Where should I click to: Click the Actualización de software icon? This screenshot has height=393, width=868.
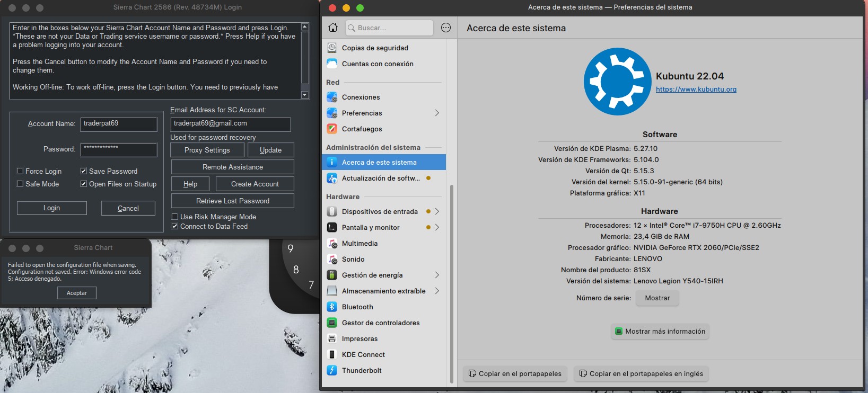click(332, 178)
